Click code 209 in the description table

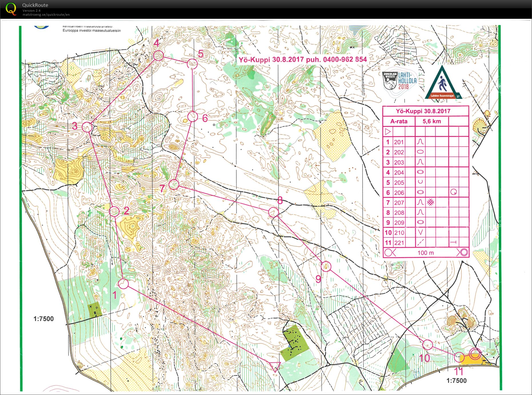tap(399, 223)
